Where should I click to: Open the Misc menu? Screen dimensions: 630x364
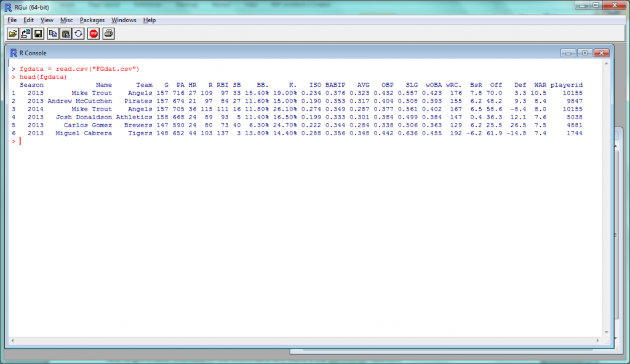click(66, 20)
